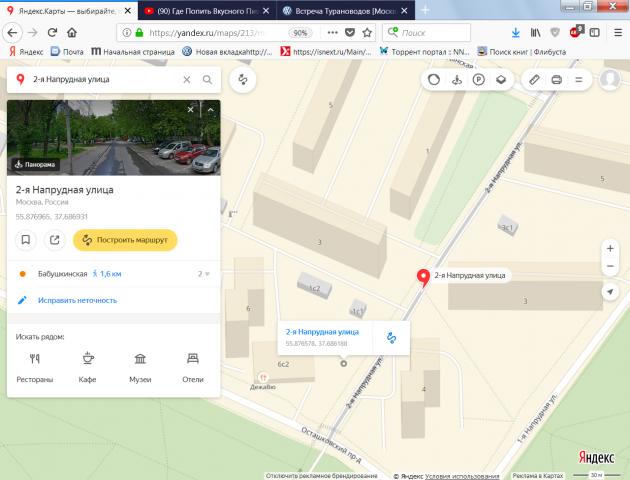Toggle traffic layer on the map
Screen dimensions: 630x480
[x=434, y=80]
